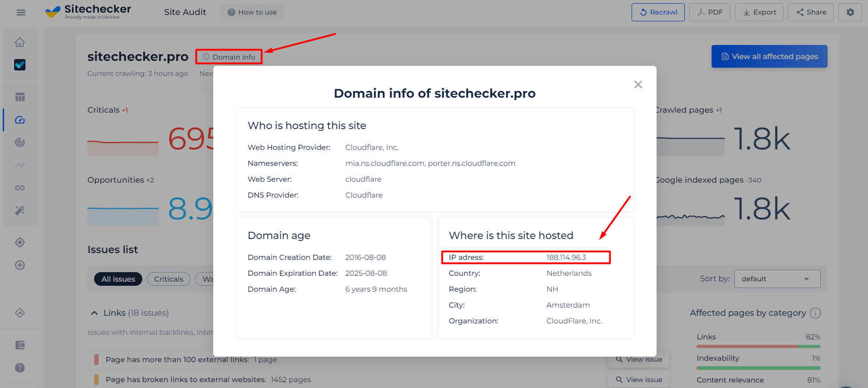Click the Share button
Screen dimensions: 868x388
(x=811, y=12)
